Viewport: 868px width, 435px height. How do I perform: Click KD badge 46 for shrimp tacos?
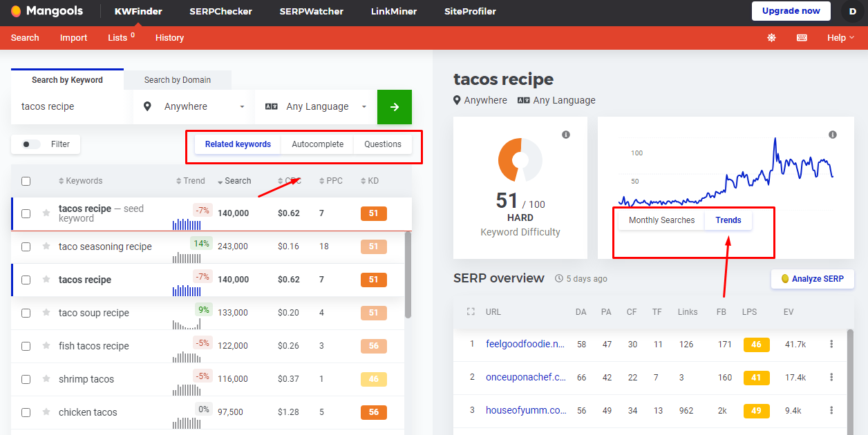pyautogui.click(x=374, y=379)
